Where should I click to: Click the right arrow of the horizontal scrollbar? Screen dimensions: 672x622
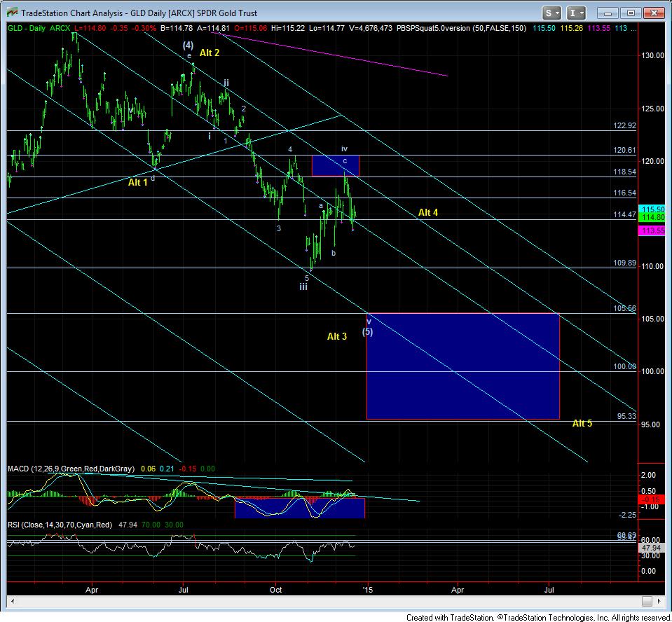click(660, 601)
